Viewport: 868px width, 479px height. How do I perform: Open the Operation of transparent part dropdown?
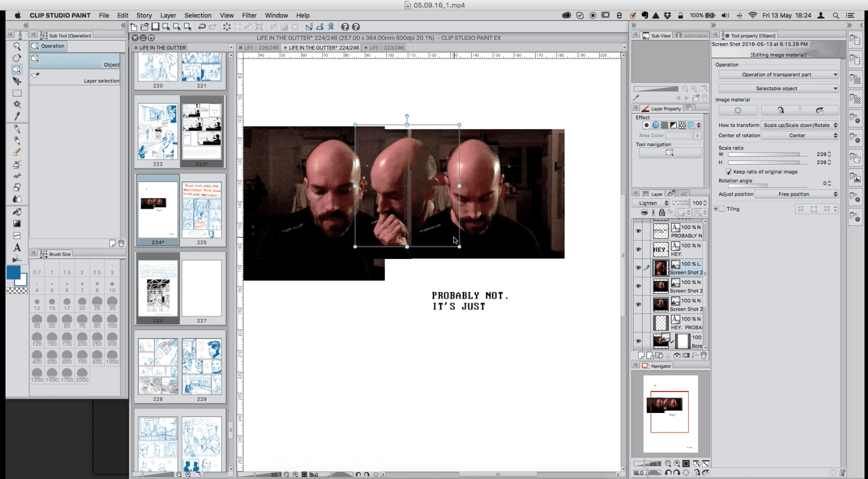click(778, 74)
